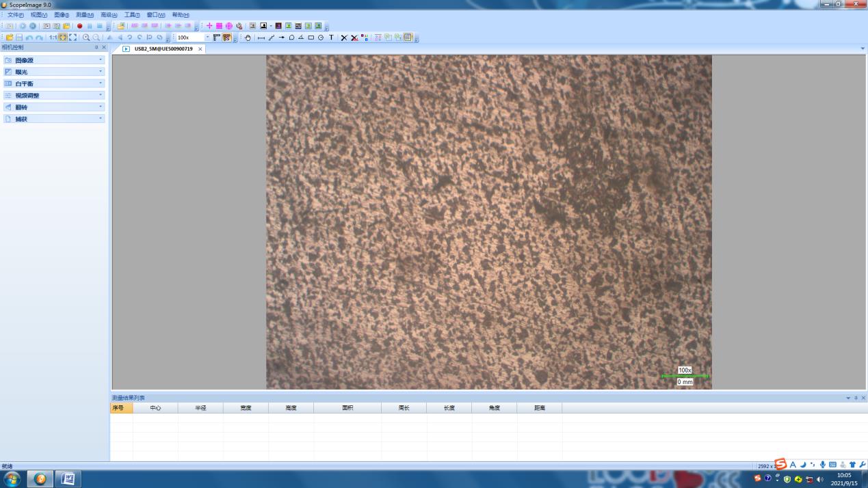Toggle the scale bar display icon
The width and height of the screenshot is (868, 488).
click(226, 38)
